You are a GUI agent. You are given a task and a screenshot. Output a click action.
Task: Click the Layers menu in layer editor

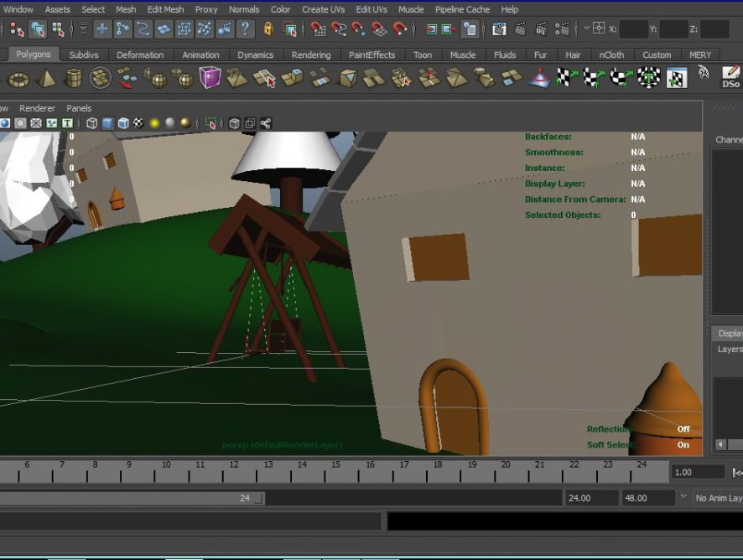click(730, 349)
